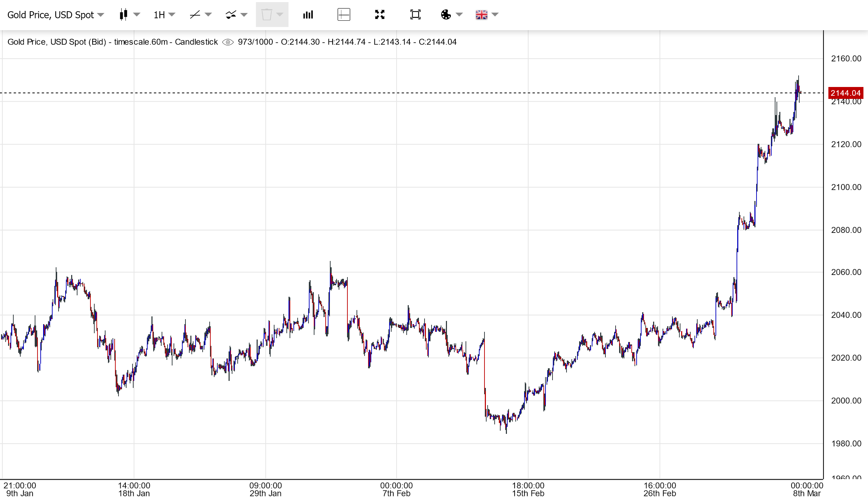
Task: Open the technical indicators icon
Action: click(231, 15)
